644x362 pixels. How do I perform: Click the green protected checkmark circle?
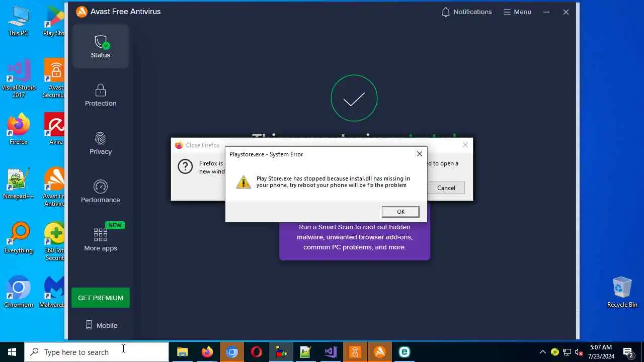pyautogui.click(x=354, y=98)
